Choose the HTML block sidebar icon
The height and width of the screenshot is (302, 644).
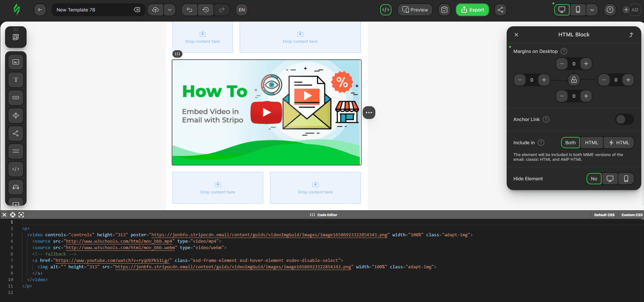16,169
